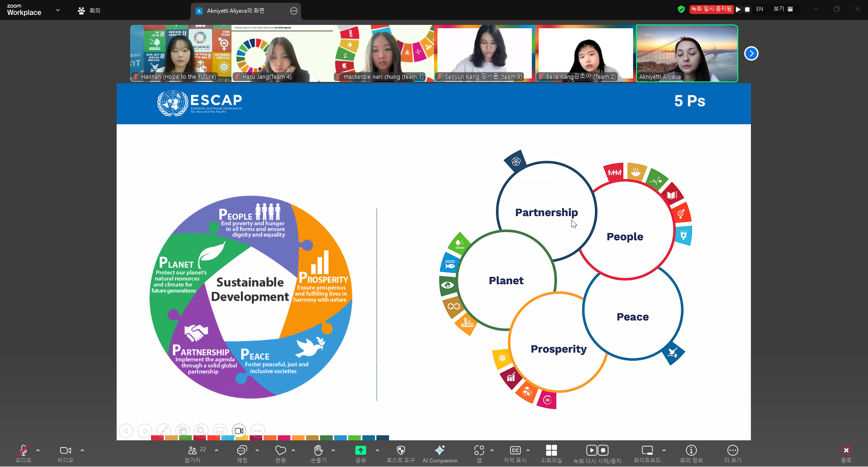
Task: Expand audio options arrow beside 오디오
Action: (x=38, y=451)
